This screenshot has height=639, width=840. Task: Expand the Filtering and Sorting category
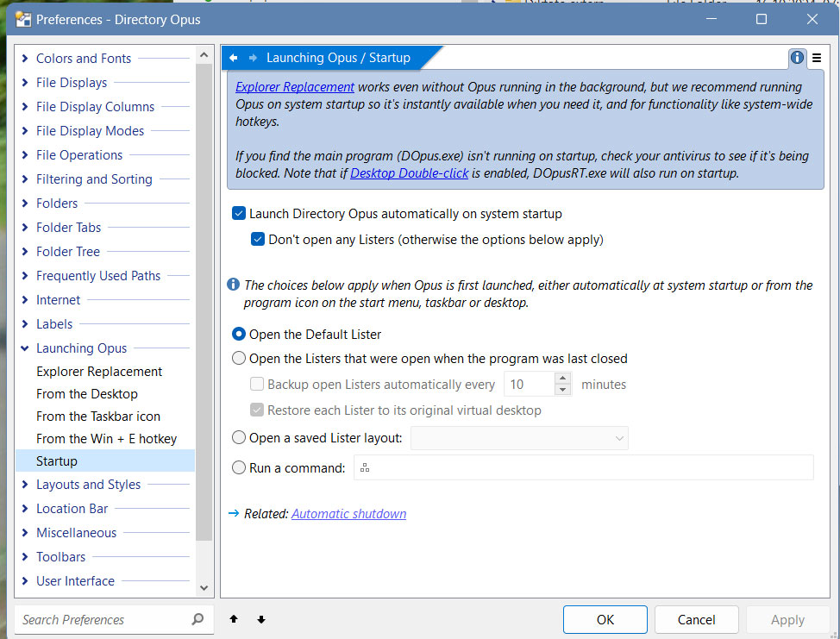coord(25,179)
